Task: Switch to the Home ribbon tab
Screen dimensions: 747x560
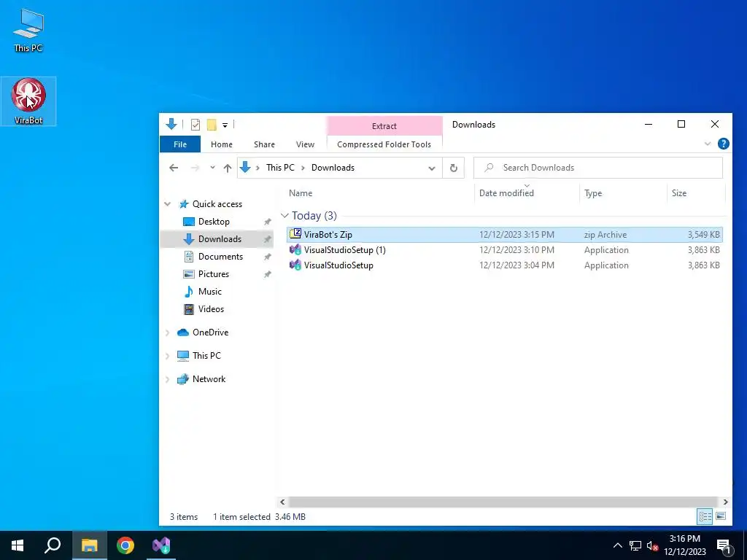Action: (x=222, y=144)
